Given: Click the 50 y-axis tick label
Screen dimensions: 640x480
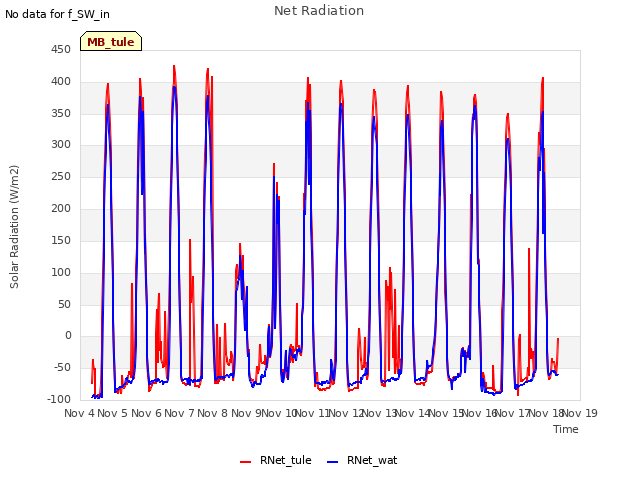Looking at the screenshot, I should [64, 304].
